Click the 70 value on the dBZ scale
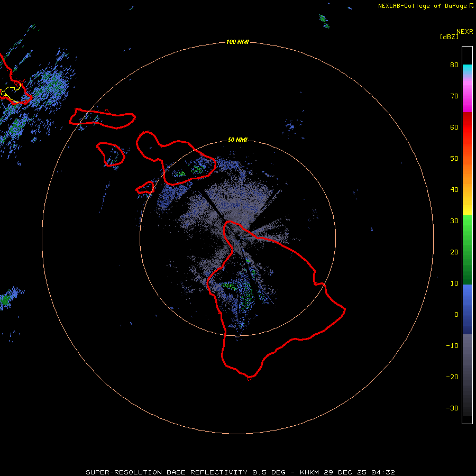 pyautogui.click(x=454, y=96)
